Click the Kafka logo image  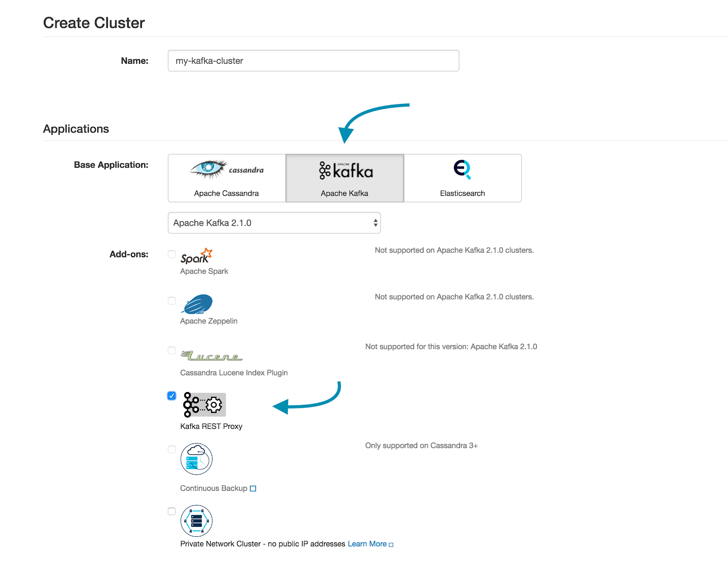pyautogui.click(x=346, y=170)
